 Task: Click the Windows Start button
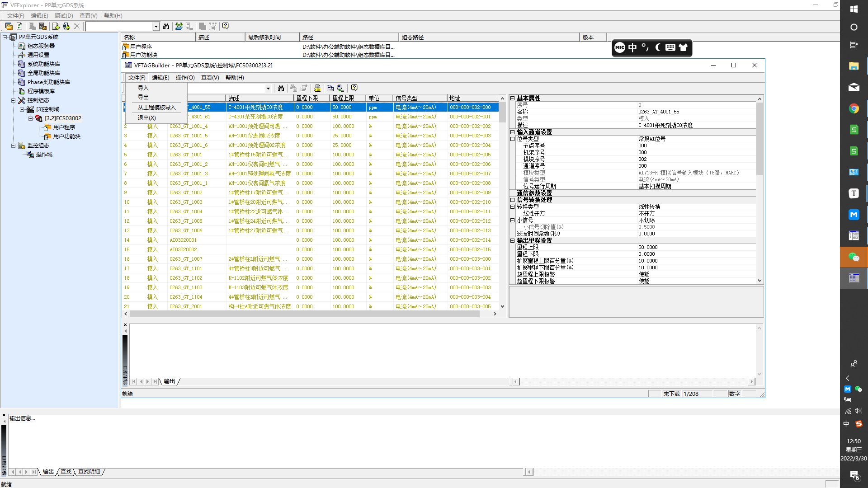point(854,9)
